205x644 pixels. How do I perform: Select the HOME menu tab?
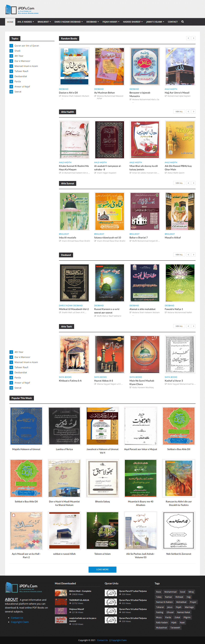10,22
